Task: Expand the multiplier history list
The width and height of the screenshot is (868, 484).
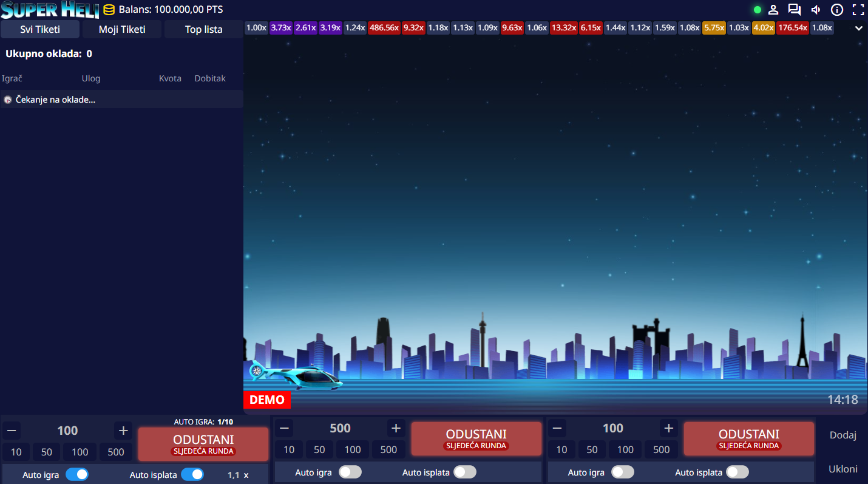Action: pos(859,28)
